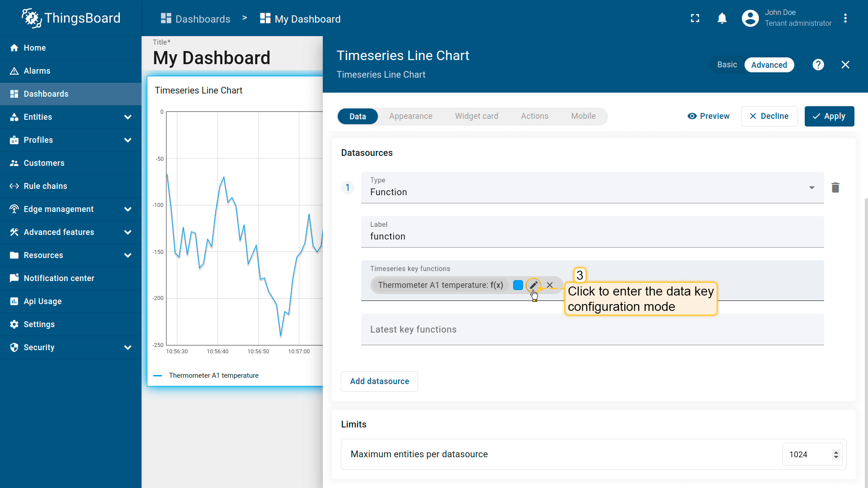Open the notifications bell
868x488 pixels.
(722, 19)
